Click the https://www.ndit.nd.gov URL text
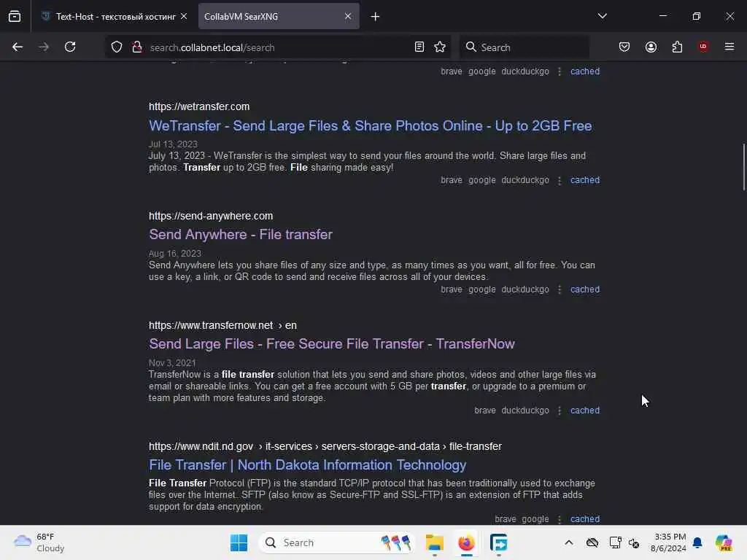The height and width of the screenshot is (560, 747). tap(201, 447)
